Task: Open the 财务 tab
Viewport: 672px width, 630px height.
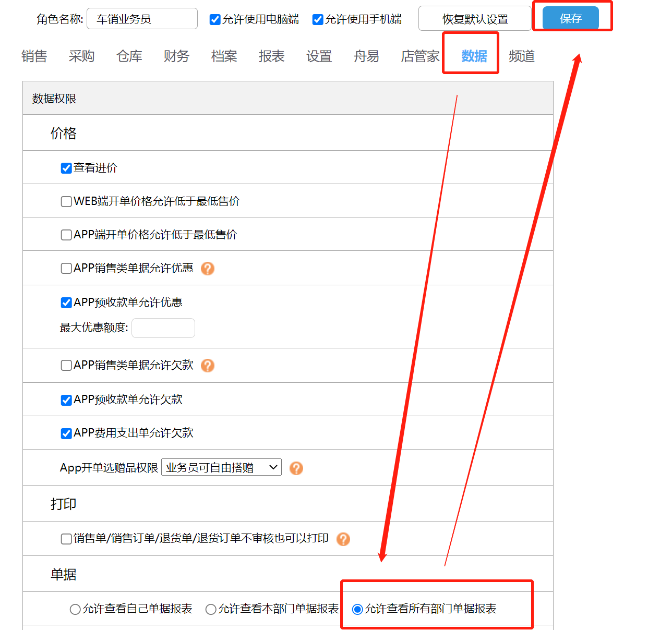Action: click(x=176, y=56)
